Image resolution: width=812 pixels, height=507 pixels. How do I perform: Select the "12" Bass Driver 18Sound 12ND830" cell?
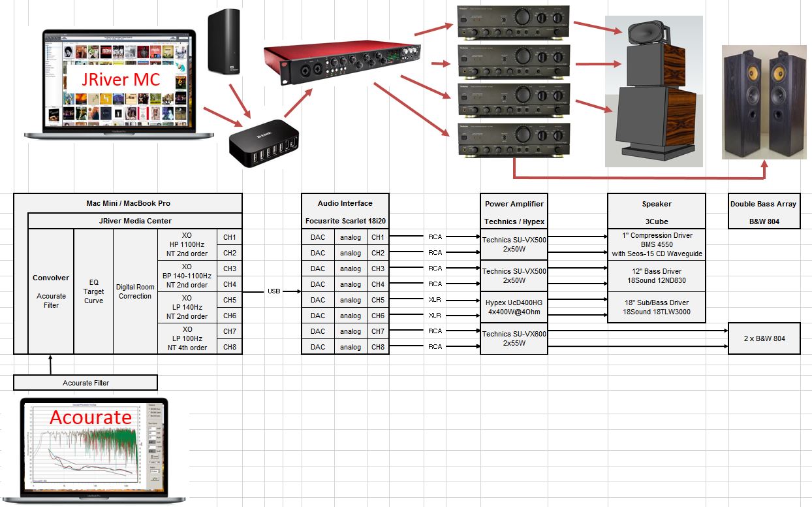pos(657,276)
